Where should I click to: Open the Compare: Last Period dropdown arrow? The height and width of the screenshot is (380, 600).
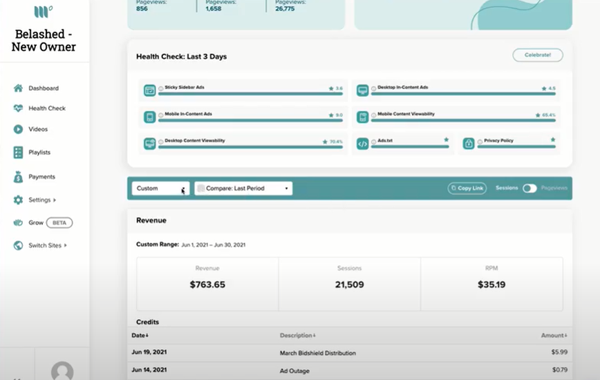pos(286,188)
